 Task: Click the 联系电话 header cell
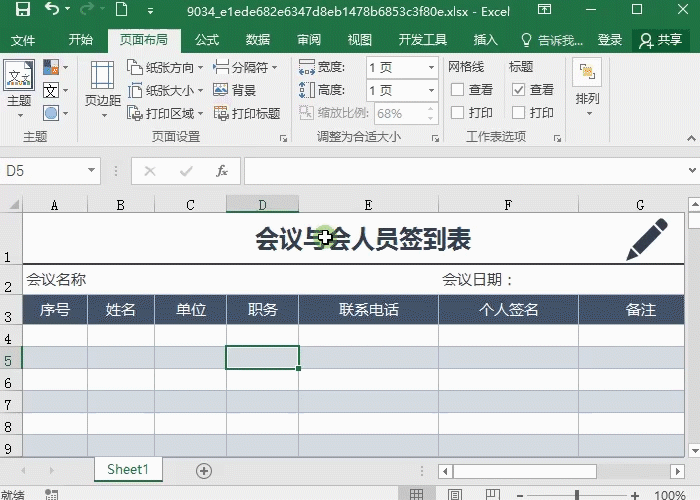(x=368, y=309)
